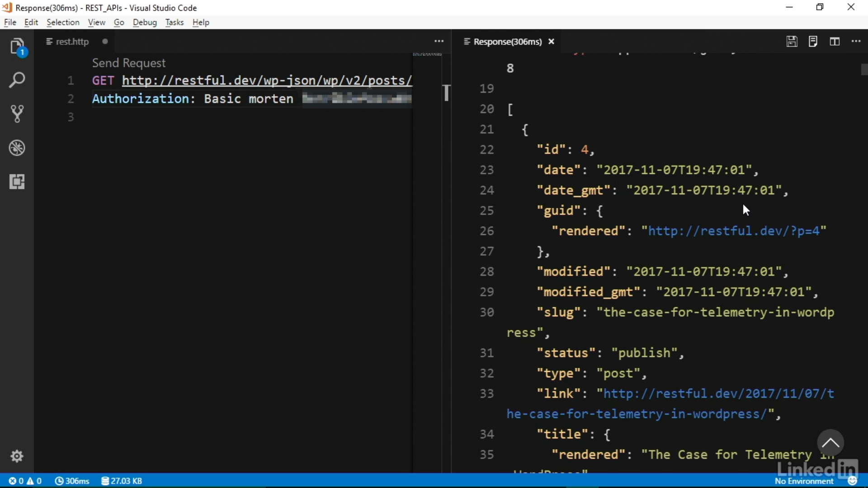
Task: Click the No Environment status item
Action: (804, 481)
